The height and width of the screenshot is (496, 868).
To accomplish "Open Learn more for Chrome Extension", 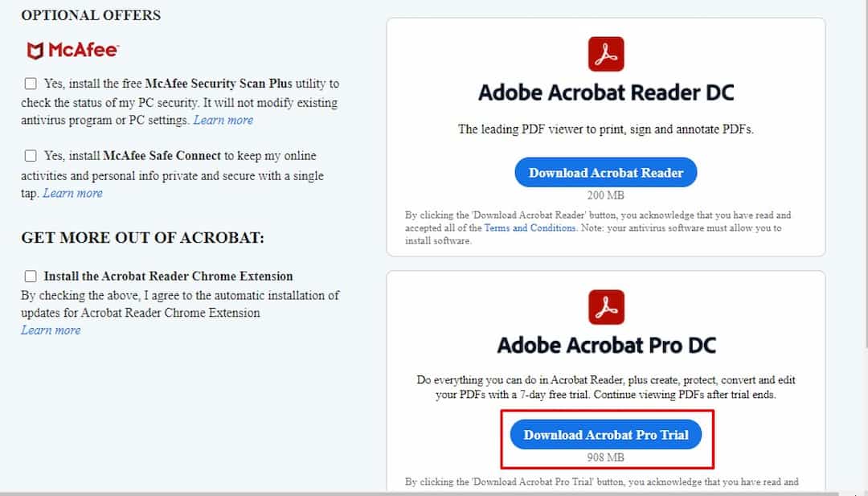I will (51, 330).
